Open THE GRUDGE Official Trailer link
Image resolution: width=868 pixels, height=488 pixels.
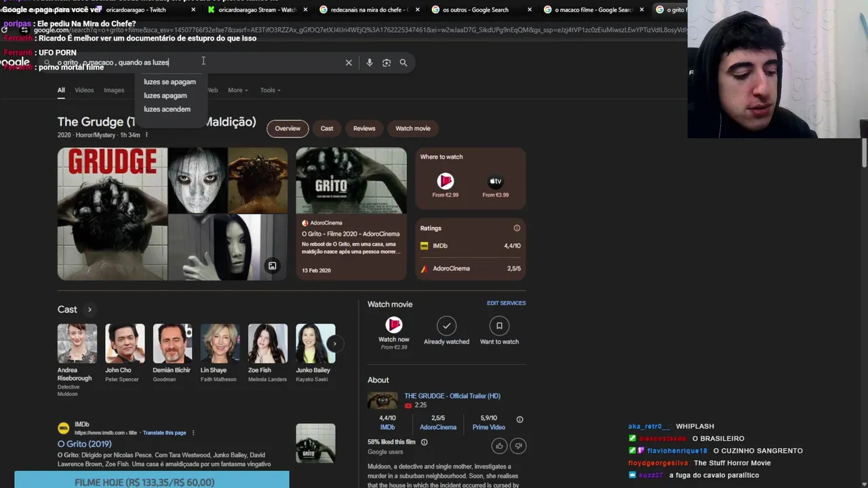pos(452,396)
